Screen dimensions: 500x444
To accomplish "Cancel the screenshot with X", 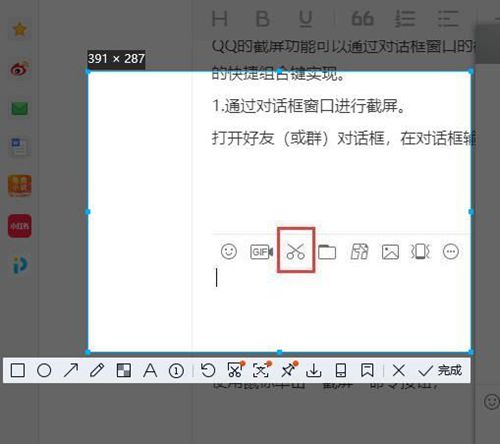I will (399, 370).
